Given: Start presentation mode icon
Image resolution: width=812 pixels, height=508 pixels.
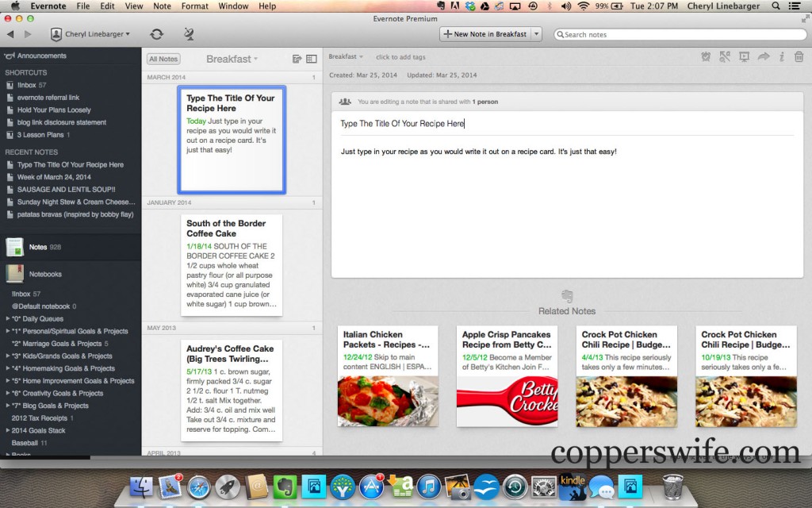Looking at the screenshot, I should click(x=744, y=57).
